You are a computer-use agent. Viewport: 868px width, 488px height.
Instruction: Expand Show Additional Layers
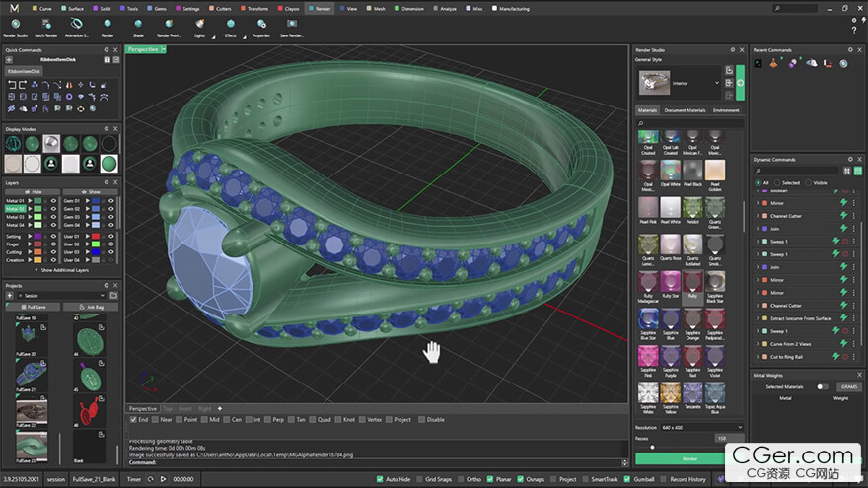[x=61, y=270]
